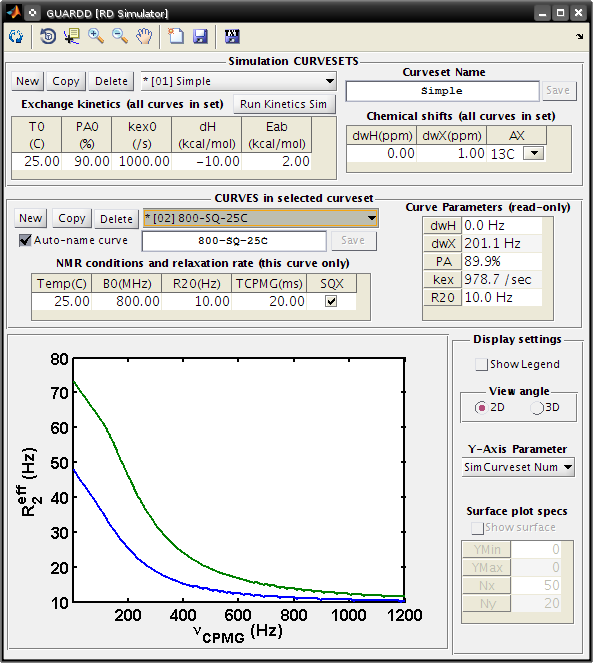The height and width of the screenshot is (663, 593).
Task: Click the T0 cell value 25.00
Action: (x=37, y=161)
